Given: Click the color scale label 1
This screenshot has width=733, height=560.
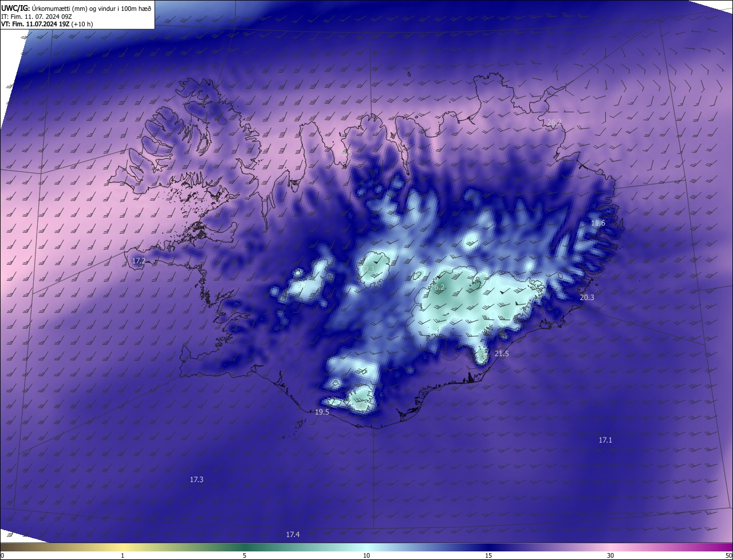Looking at the screenshot, I should pyautogui.click(x=123, y=555).
